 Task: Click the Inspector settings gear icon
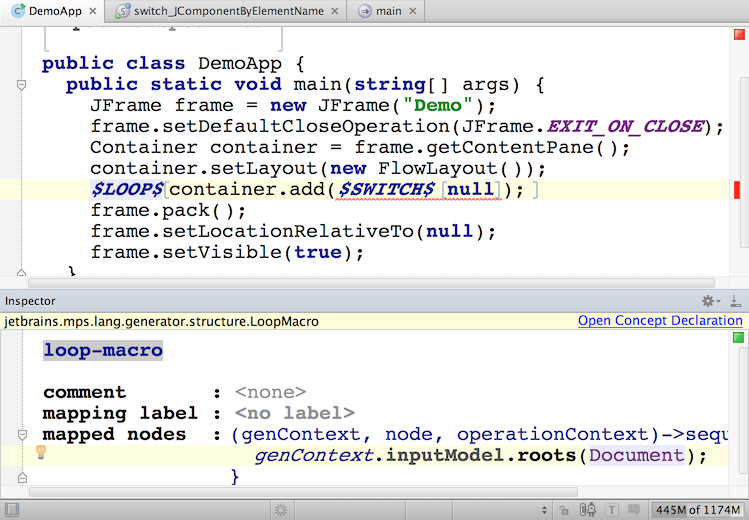709,301
